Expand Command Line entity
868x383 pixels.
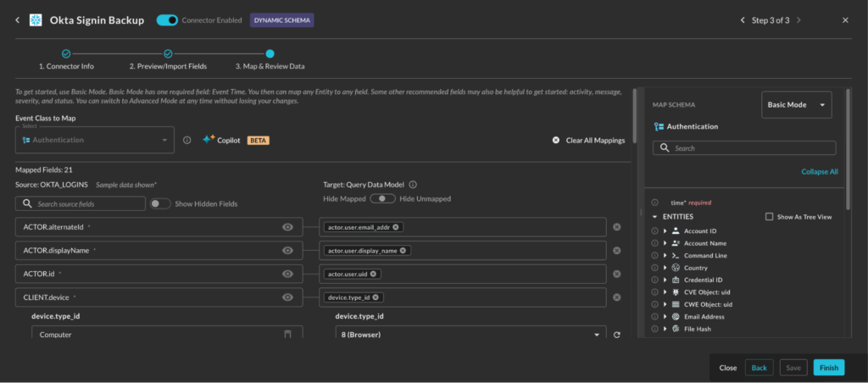[x=665, y=256]
